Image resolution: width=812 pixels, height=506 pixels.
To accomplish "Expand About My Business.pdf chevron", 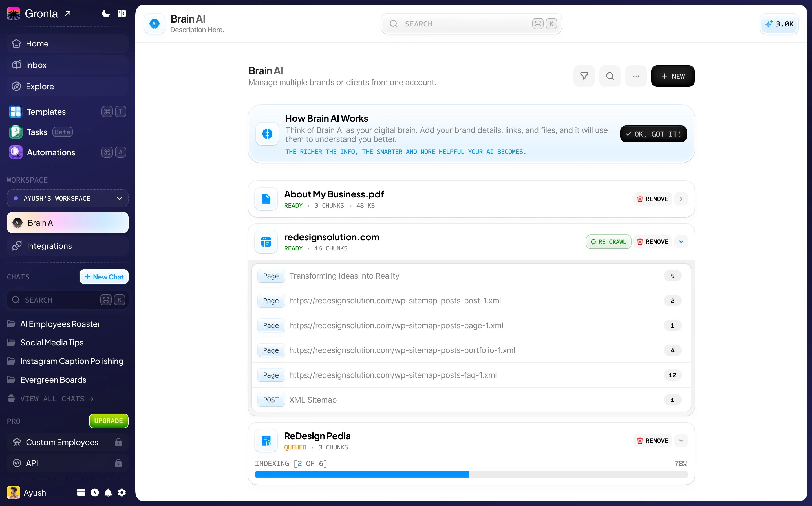I will 681,199.
